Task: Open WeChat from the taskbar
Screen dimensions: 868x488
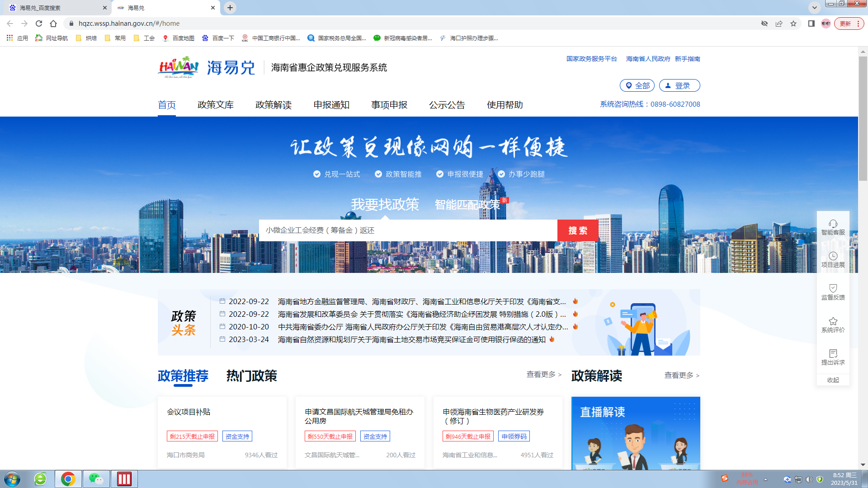Action: [96, 479]
